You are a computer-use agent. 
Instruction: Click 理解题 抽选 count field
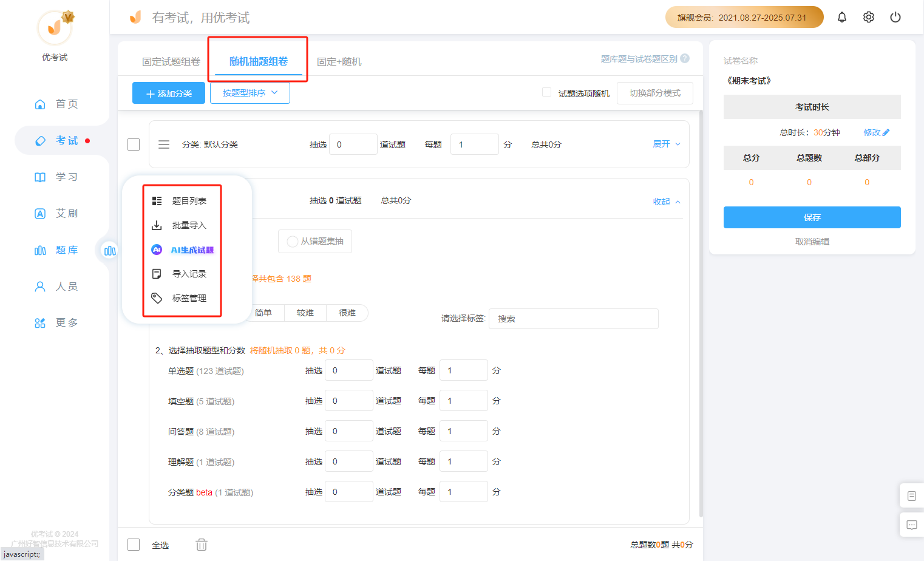349,461
